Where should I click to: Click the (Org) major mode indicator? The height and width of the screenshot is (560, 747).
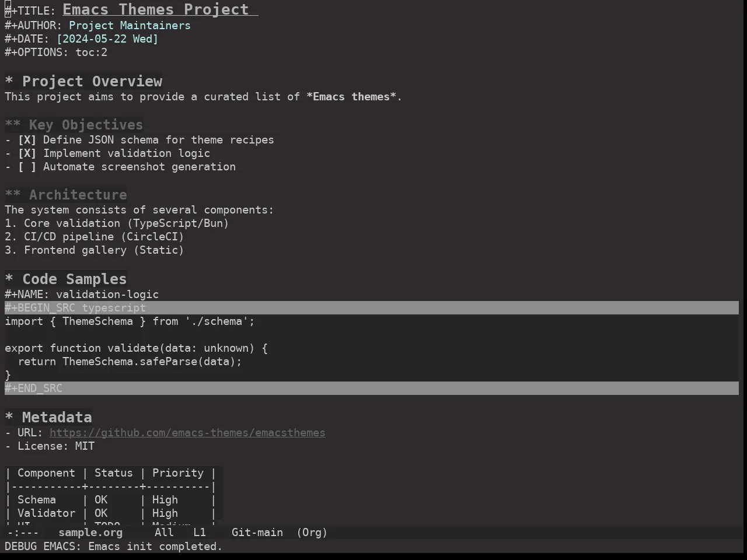click(x=312, y=533)
